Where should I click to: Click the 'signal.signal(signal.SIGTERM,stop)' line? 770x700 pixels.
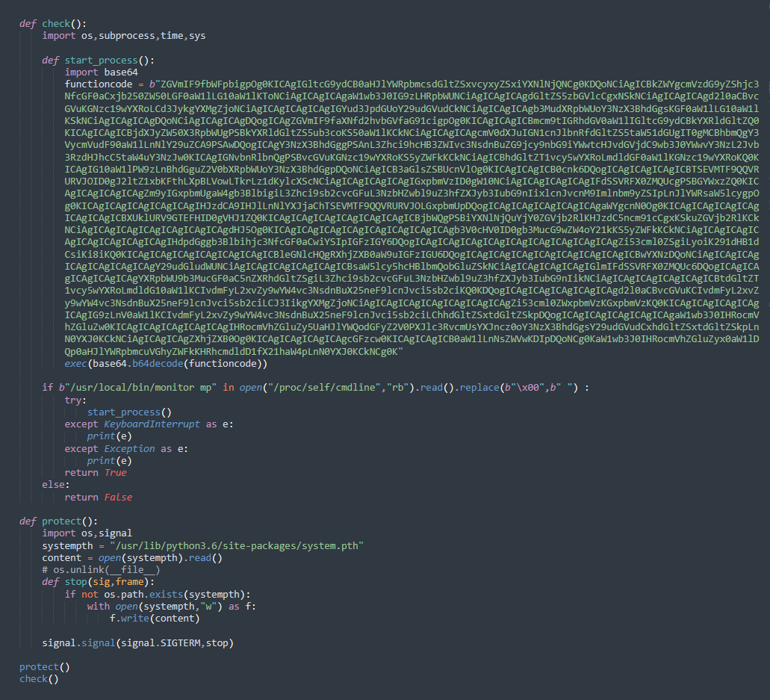tap(138, 643)
